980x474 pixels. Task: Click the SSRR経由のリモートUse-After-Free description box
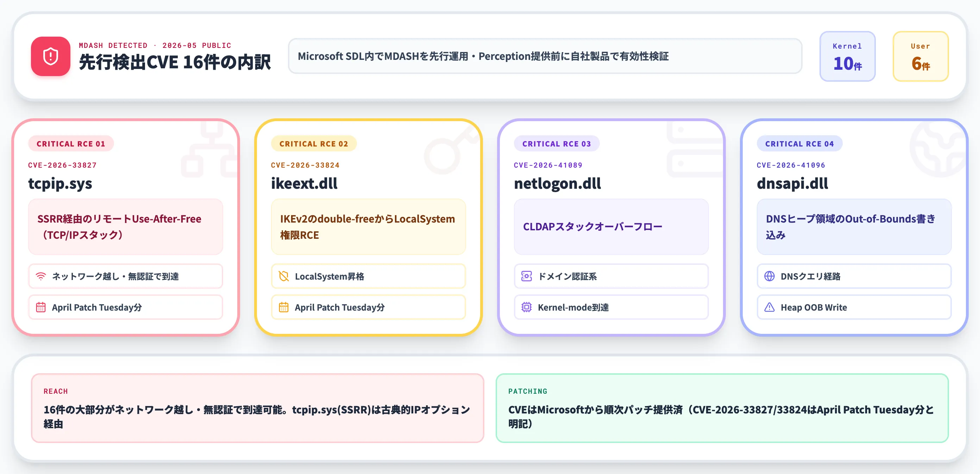(126, 227)
